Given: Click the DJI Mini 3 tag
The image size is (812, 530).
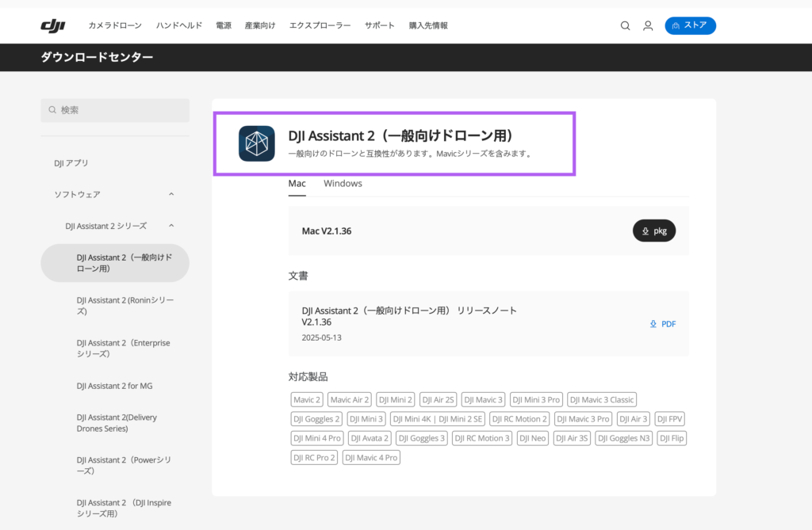Looking at the screenshot, I should [x=366, y=419].
